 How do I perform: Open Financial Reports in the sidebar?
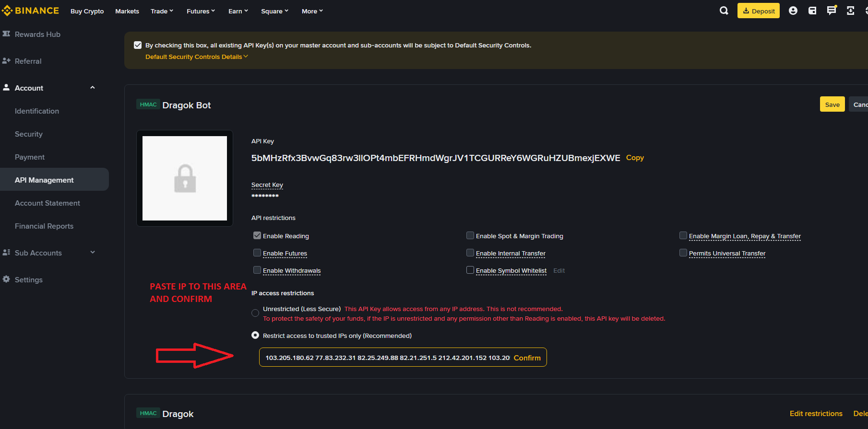44,226
